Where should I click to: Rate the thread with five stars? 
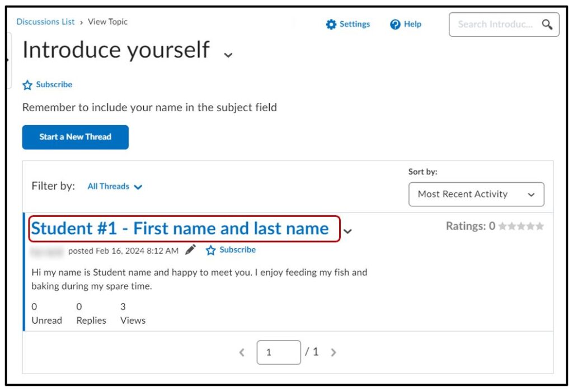coord(539,226)
